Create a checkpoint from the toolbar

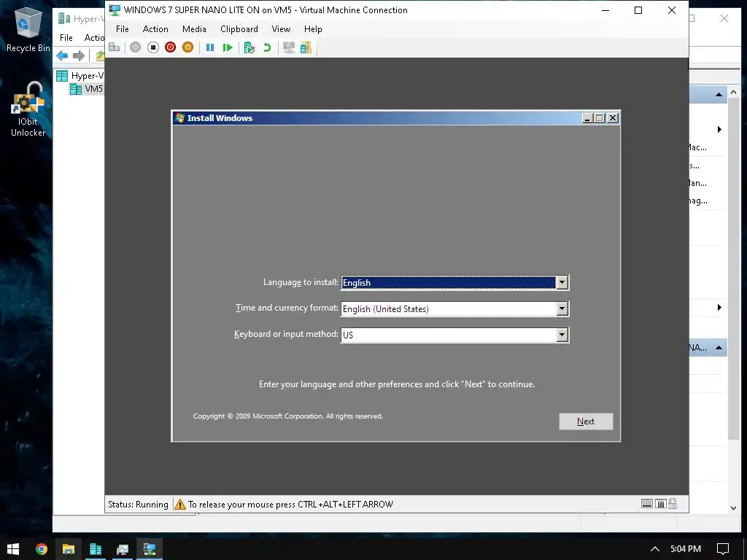[x=249, y=47]
